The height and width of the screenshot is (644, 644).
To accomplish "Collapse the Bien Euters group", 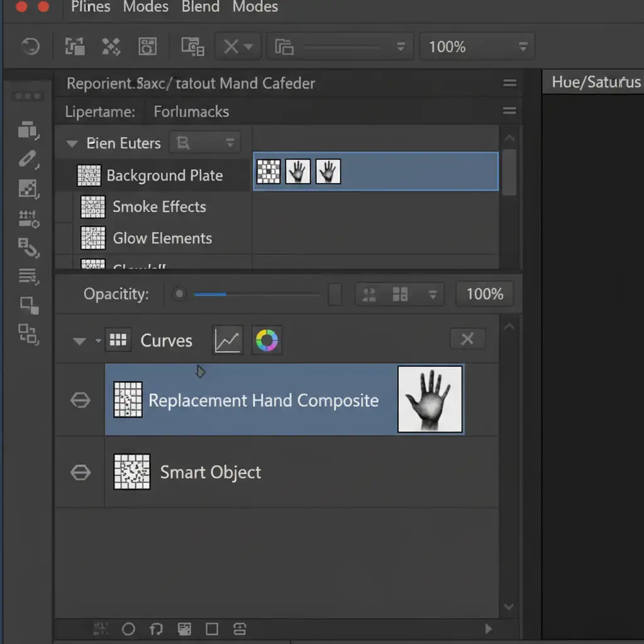I will pos(72,143).
